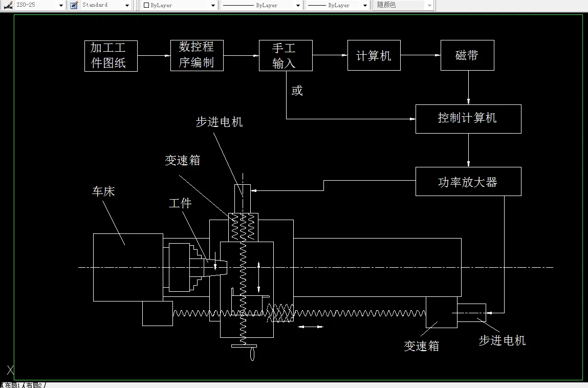
Task: Click the 步进电机 label text
Action: coord(219,122)
